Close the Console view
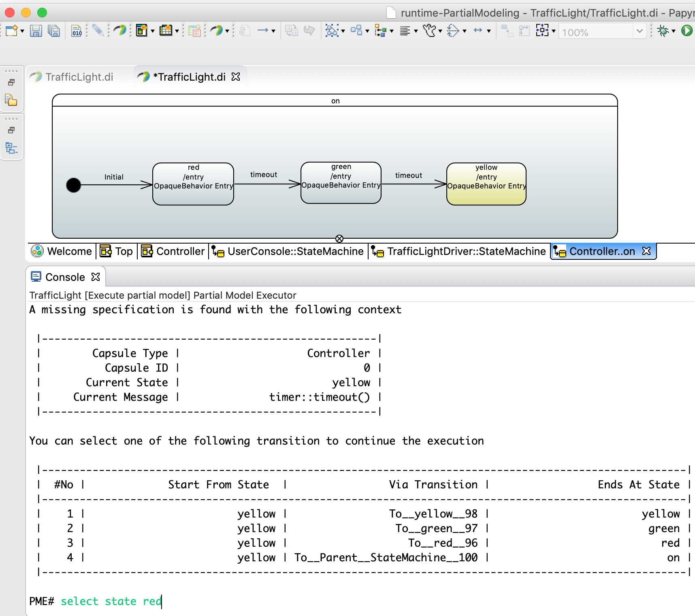The image size is (695, 616). [x=96, y=277]
